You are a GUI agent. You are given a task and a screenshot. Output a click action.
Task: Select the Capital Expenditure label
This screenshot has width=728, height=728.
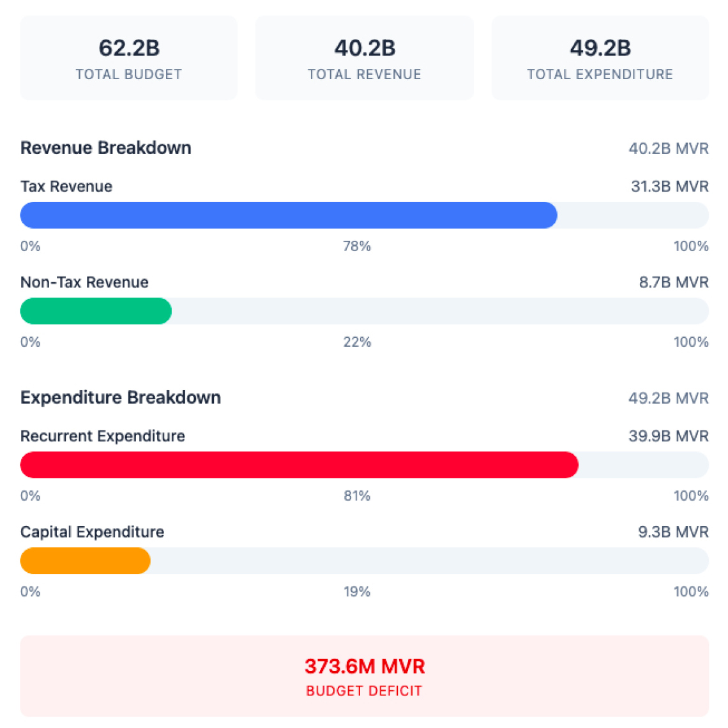[x=93, y=532]
